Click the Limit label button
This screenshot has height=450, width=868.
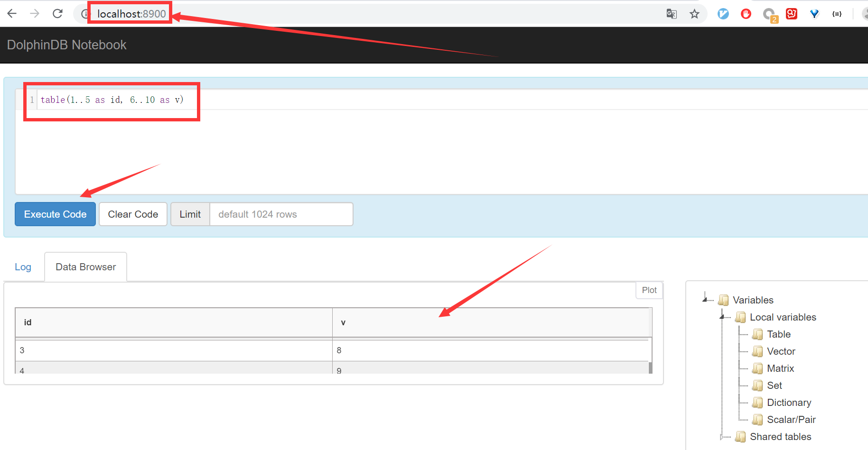pos(190,214)
